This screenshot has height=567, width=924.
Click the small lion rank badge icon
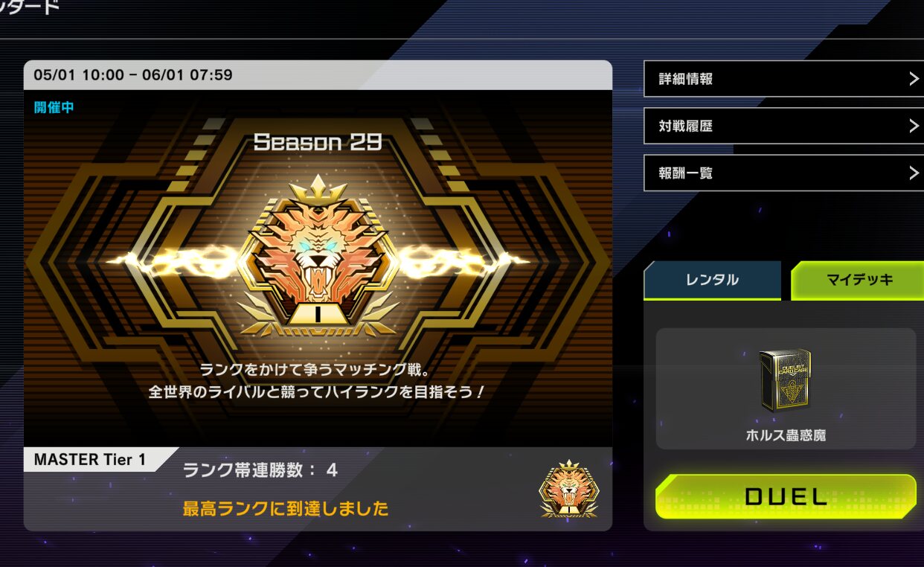pyautogui.click(x=569, y=489)
